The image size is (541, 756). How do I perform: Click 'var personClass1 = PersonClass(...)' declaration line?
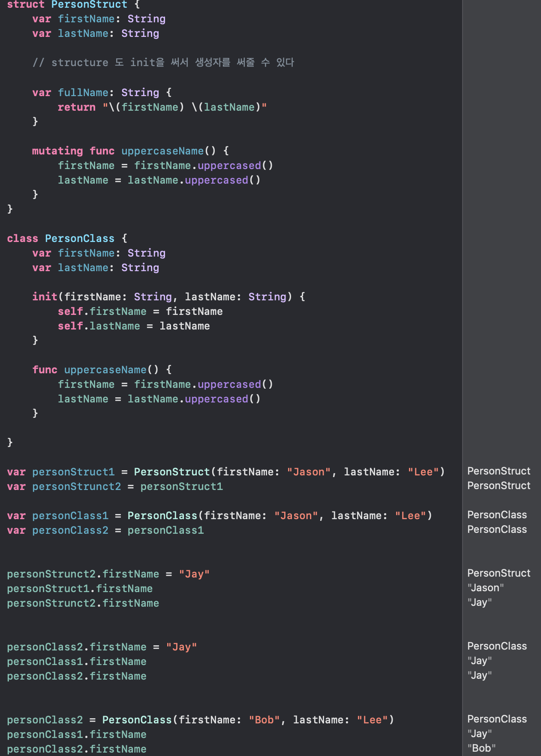tap(219, 516)
